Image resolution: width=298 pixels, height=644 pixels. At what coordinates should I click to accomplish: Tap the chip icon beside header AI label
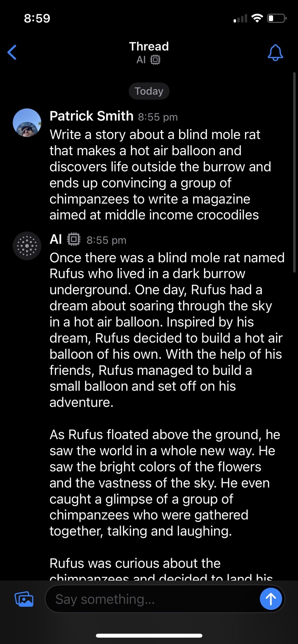pos(155,60)
